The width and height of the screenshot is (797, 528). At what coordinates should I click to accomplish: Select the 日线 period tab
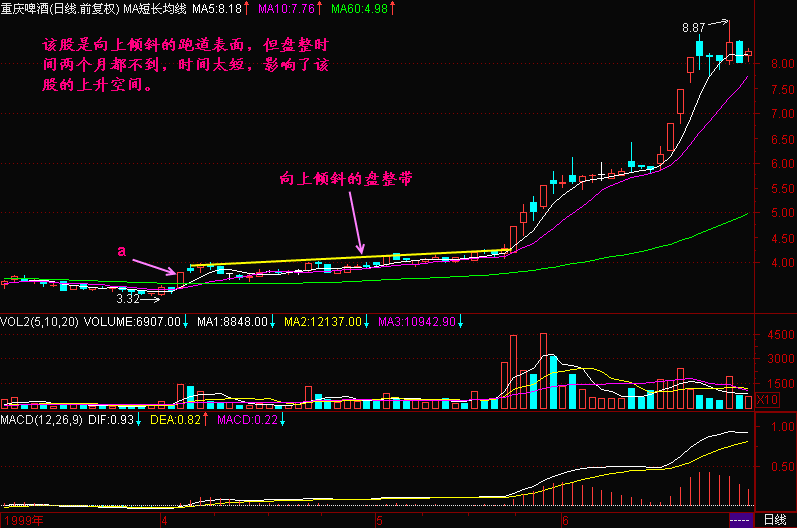[x=774, y=520]
